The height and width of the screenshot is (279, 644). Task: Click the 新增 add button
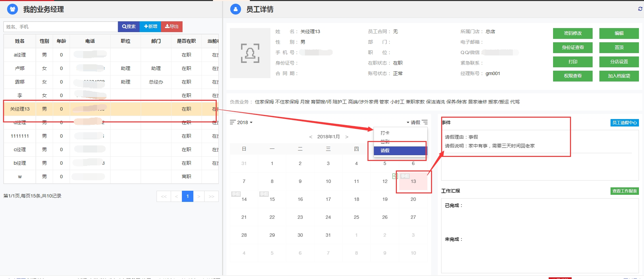tap(150, 27)
